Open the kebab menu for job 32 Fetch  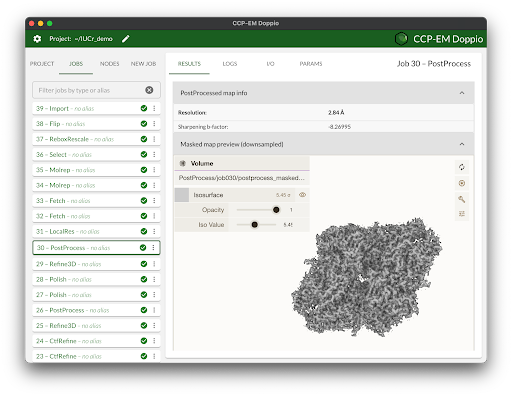(x=154, y=216)
